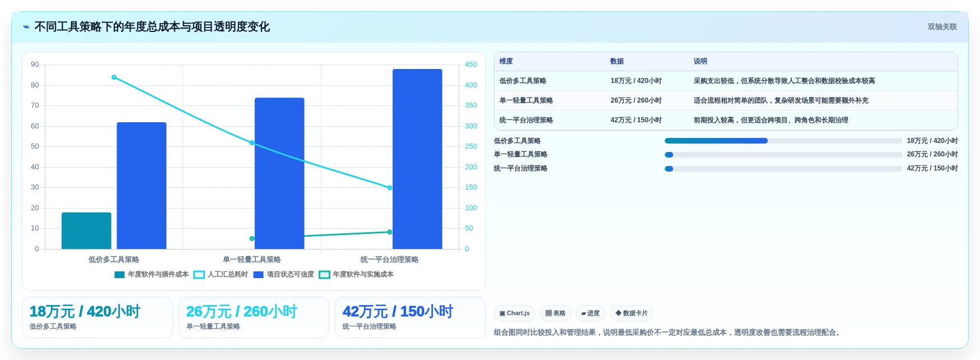The height and width of the screenshot is (360, 980).
Task: Click the chart title 不同工具策略下的年度总成本与项目透明度变化
Action: [152, 27]
